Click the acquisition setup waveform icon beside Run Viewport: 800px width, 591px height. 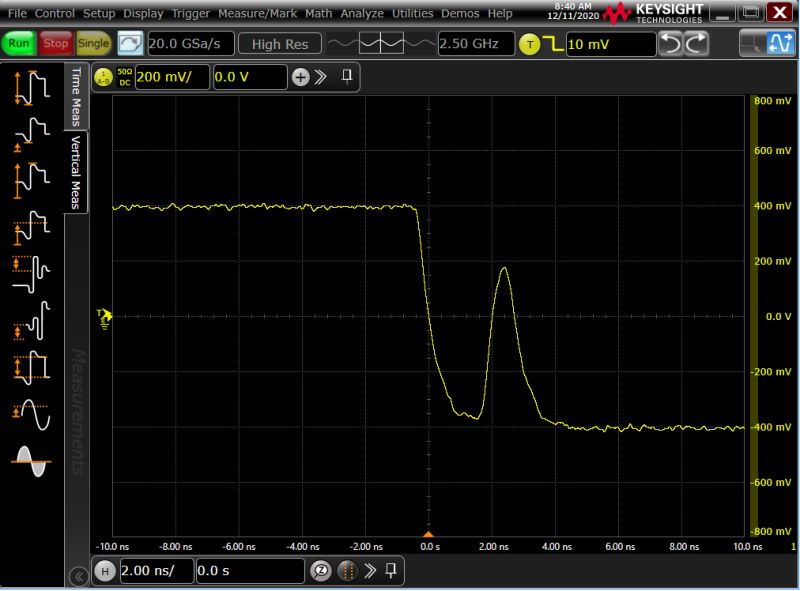click(130, 43)
